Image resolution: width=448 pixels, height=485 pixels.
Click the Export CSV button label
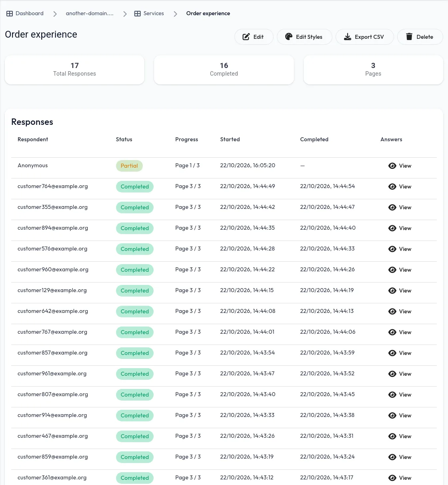369,37
